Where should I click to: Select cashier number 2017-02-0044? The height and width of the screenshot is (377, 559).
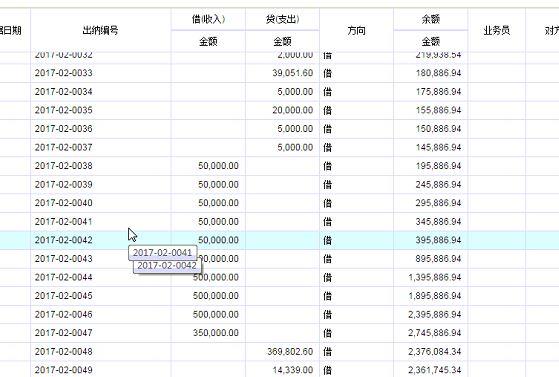63,277
